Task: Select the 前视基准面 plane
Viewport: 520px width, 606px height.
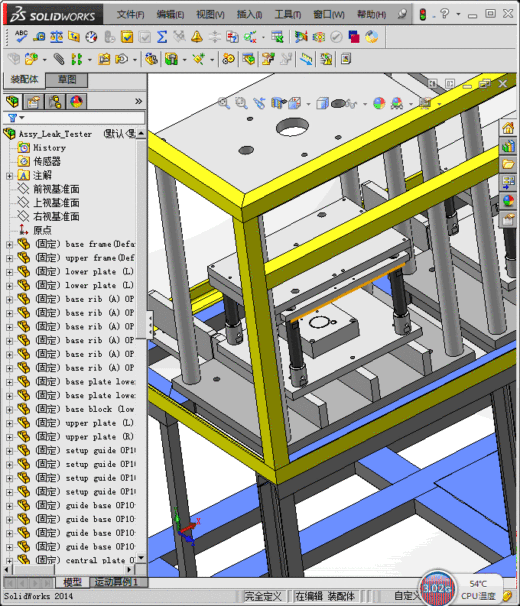Action: pyautogui.click(x=56, y=189)
